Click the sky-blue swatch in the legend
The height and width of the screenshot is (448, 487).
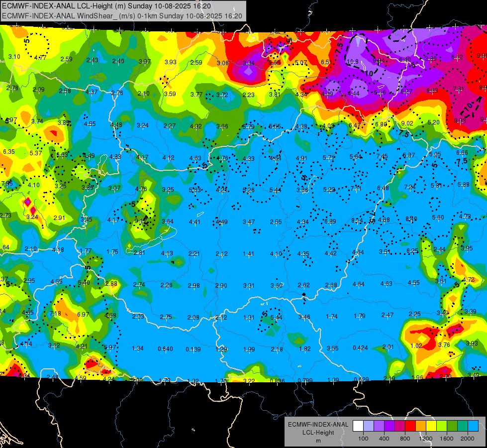click(x=473, y=426)
